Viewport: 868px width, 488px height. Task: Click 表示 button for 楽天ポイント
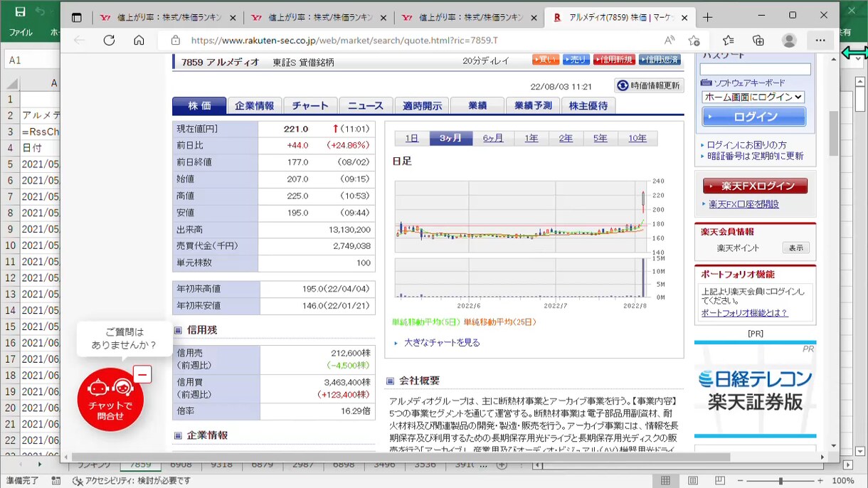[795, 248]
